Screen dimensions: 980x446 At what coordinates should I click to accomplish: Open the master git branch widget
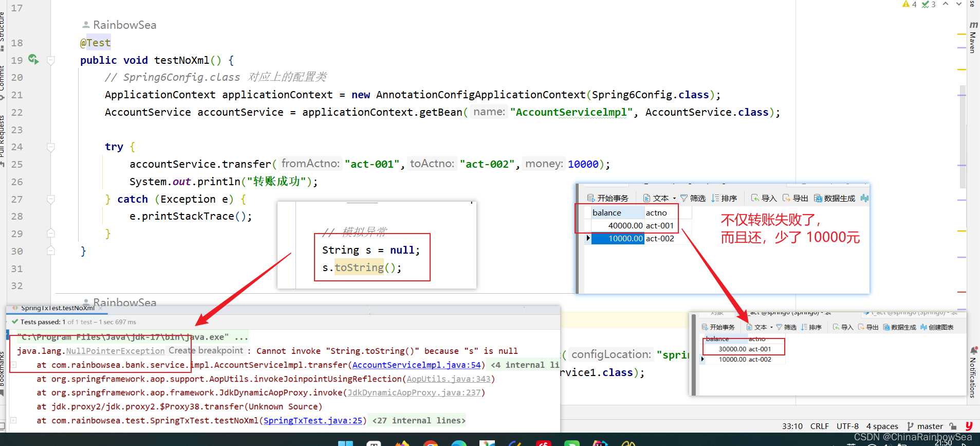(925, 426)
